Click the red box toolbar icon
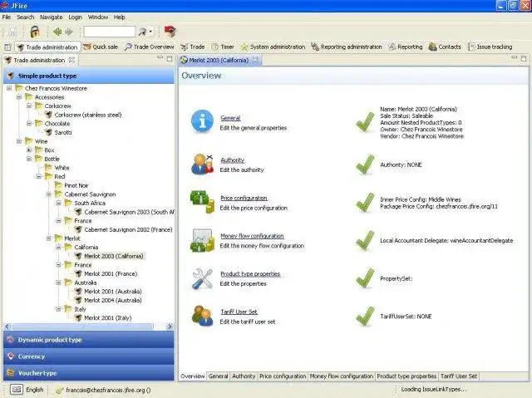 (170, 32)
